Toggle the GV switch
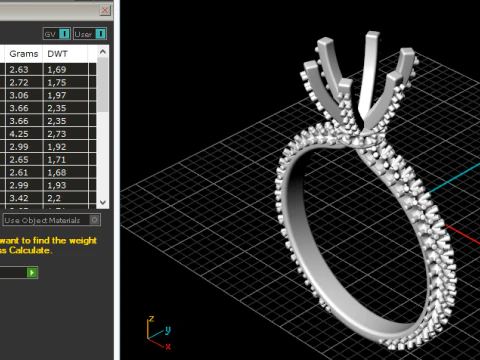The image size is (480, 360). tap(57, 34)
